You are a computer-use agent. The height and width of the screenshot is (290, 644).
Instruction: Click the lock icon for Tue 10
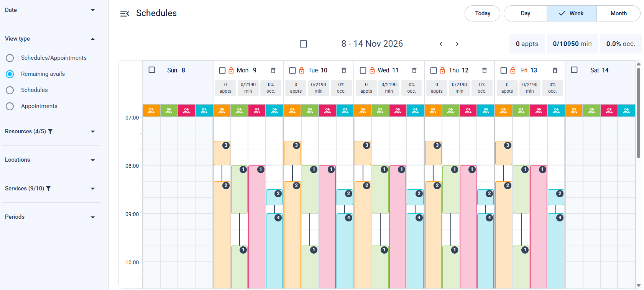coord(302,70)
